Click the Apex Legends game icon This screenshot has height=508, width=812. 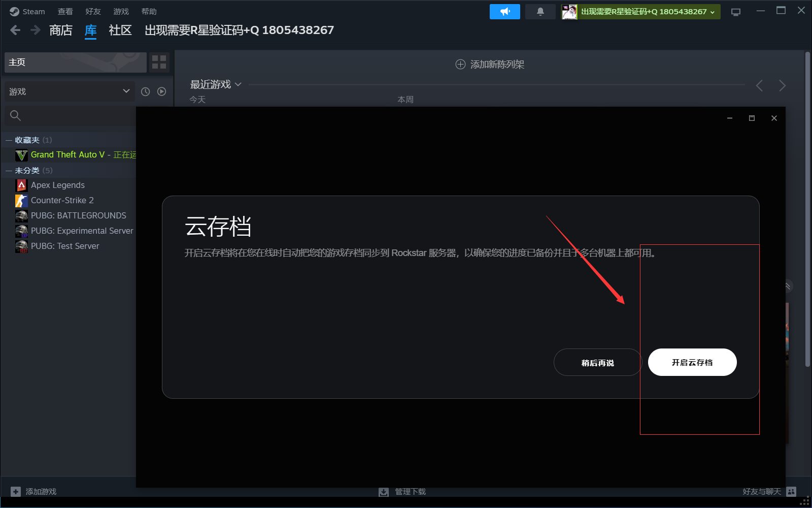pyautogui.click(x=21, y=185)
